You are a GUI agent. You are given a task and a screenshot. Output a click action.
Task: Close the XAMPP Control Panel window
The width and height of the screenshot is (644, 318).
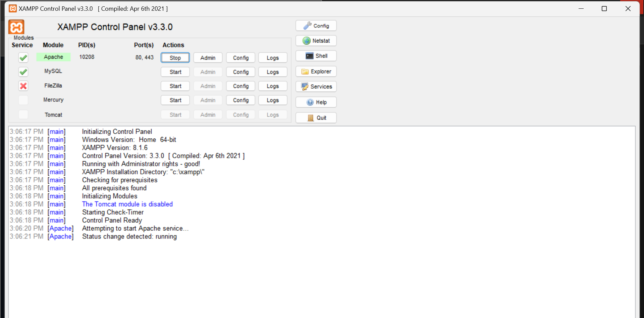click(628, 9)
